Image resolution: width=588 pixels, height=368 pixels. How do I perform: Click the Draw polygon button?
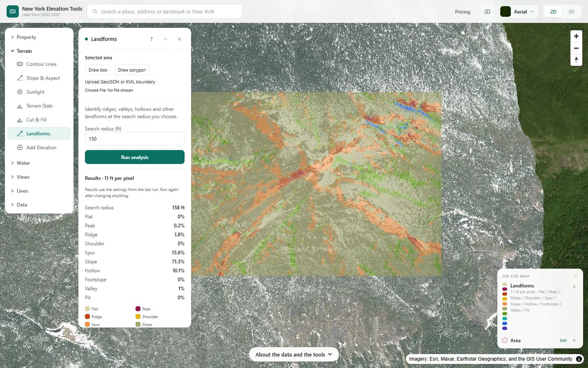pos(132,70)
